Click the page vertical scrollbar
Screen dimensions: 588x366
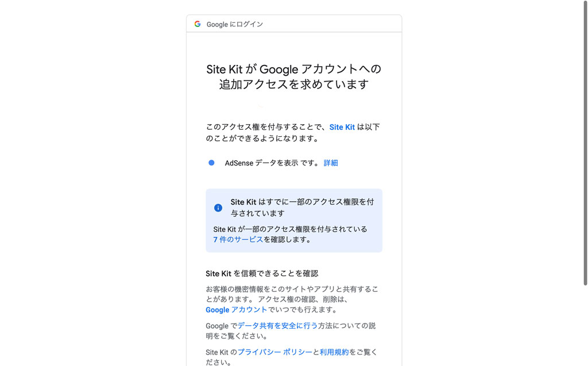pos(585,142)
